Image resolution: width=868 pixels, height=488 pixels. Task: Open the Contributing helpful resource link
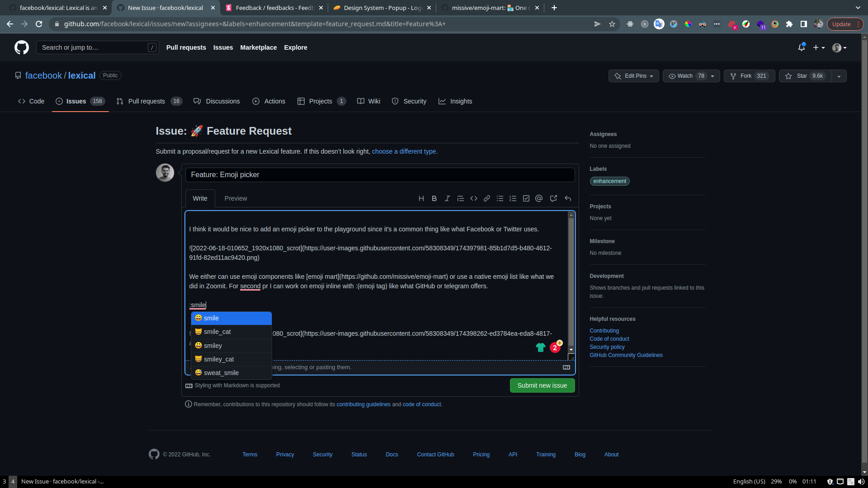[604, 331]
